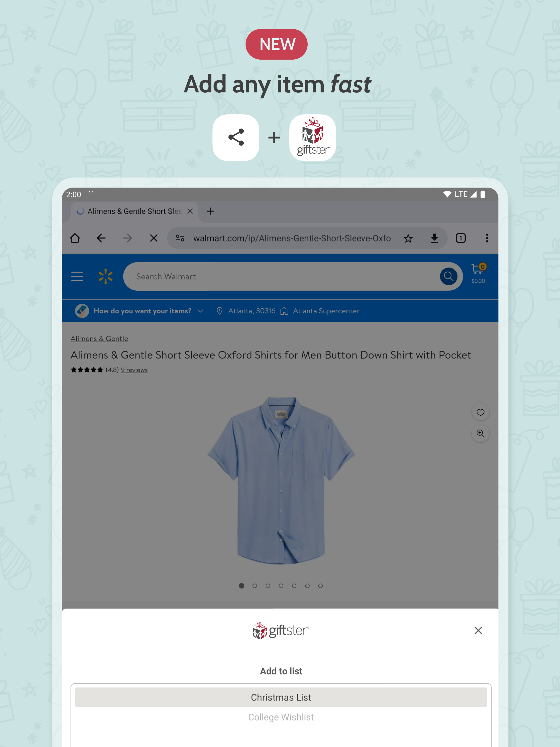Close the Giftster add-to-list sheet
This screenshot has height=747, width=560.
click(x=478, y=630)
